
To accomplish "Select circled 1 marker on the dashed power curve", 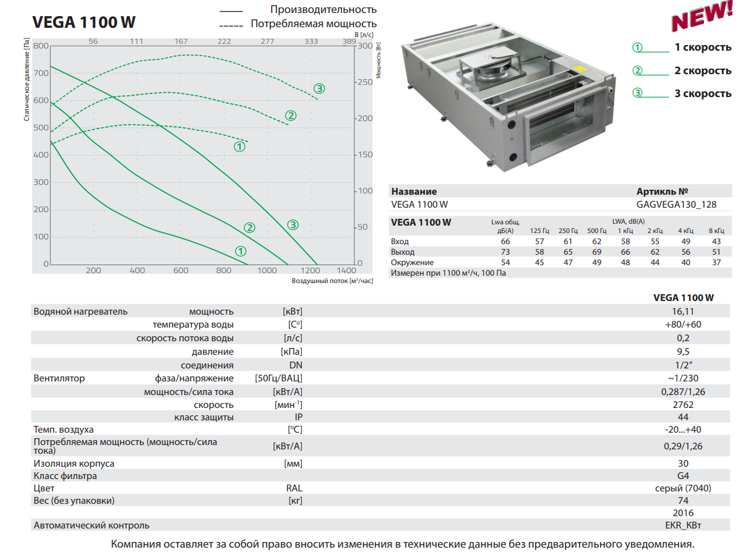I will 239,146.
